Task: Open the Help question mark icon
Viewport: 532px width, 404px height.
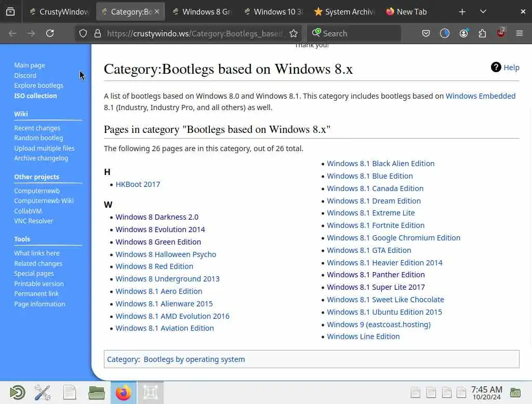Action: (496, 67)
